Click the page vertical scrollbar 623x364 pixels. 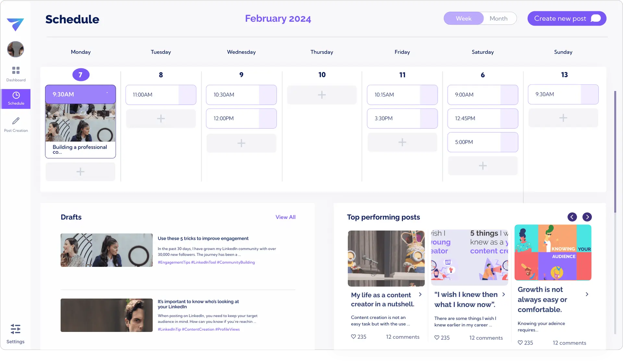click(x=615, y=152)
